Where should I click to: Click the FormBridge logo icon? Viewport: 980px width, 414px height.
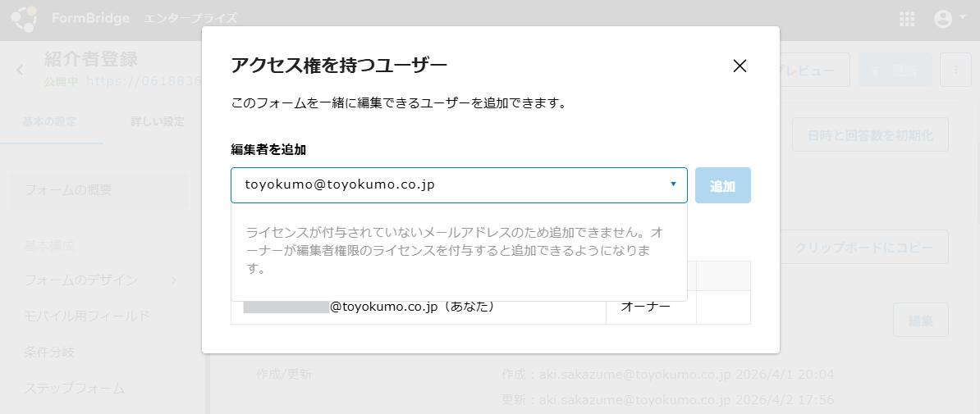tap(23, 18)
